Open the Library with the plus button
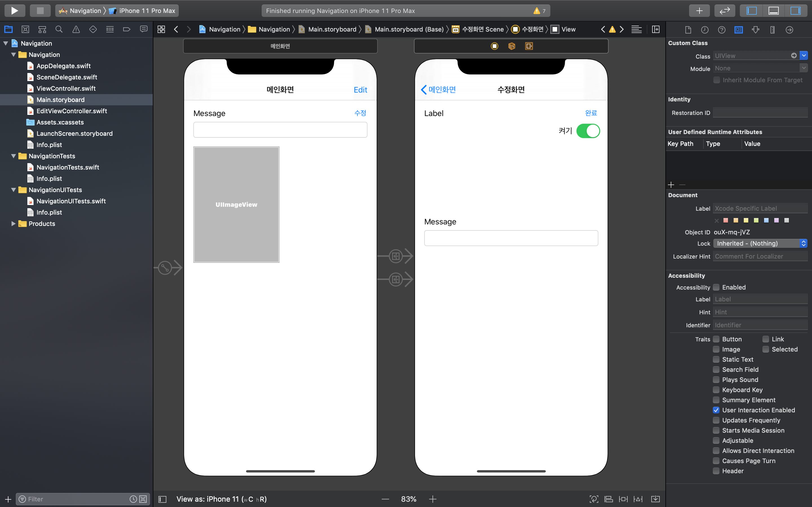812x507 pixels. 699,11
